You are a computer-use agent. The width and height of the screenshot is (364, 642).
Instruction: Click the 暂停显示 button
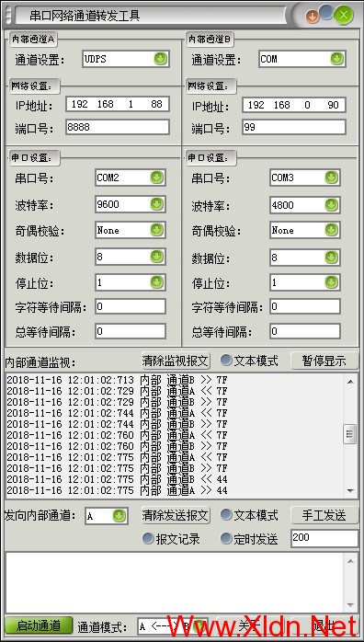point(324,361)
